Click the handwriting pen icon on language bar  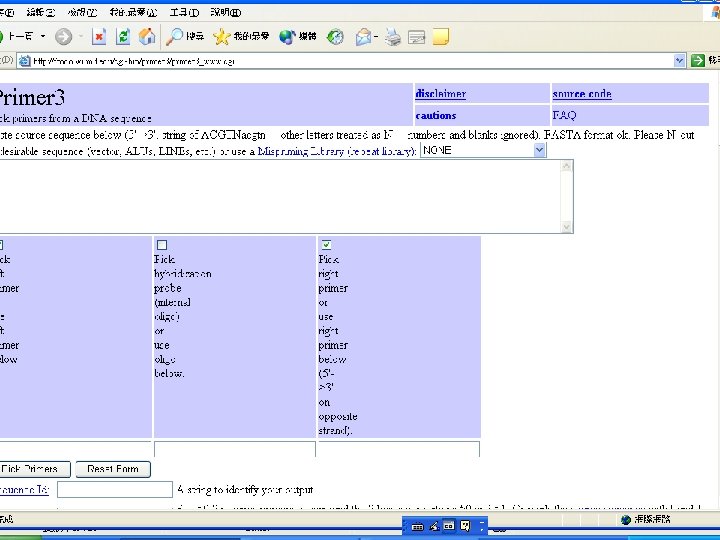pyautogui.click(x=434, y=526)
